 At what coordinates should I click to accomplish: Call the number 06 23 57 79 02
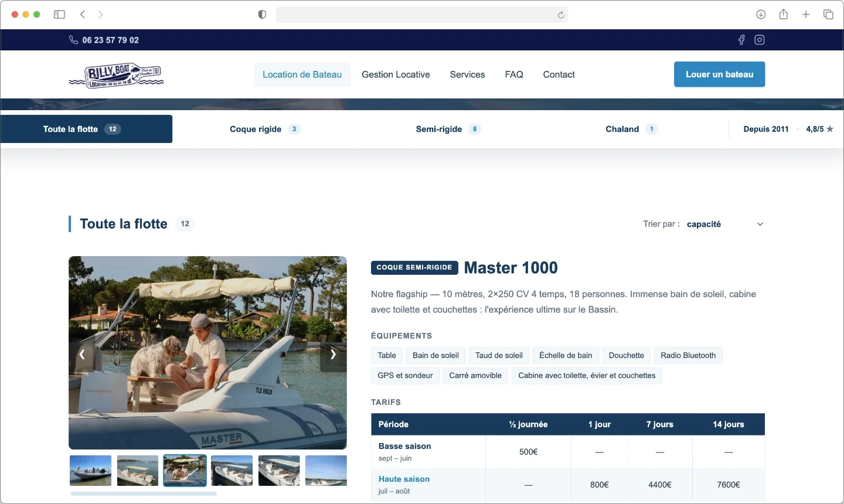(x=111, y=40)
